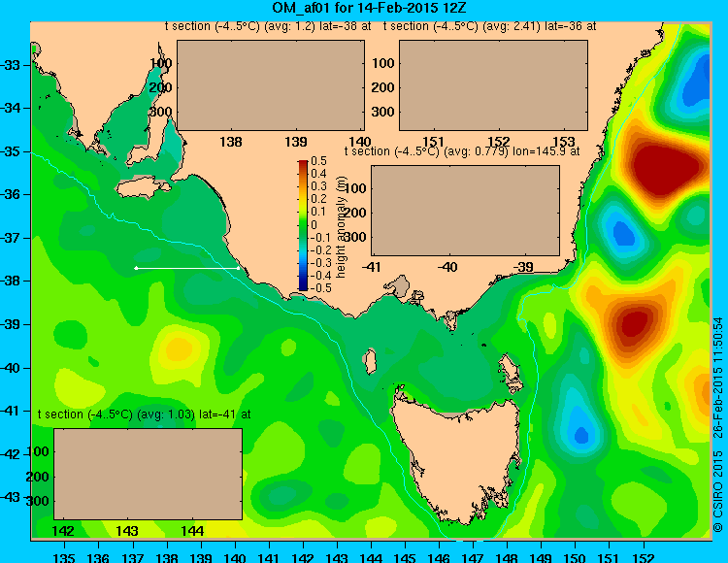
Task: Click the temperature section panel for lon=145.9
Action: click(x=465, y=211)
